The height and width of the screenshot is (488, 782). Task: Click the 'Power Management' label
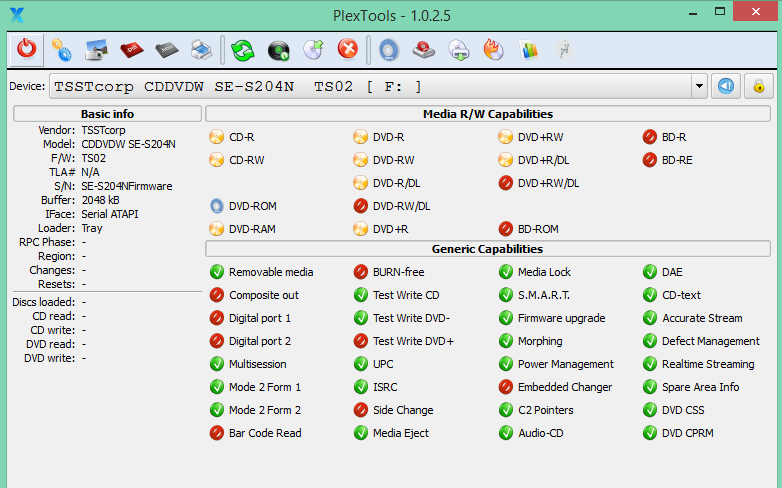[566, 364]
